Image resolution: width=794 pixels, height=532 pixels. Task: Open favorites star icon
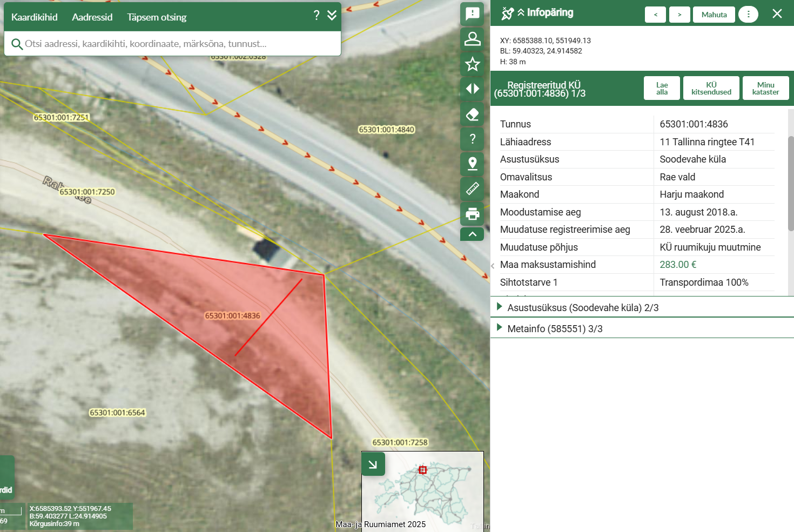(x=472, y=64)
